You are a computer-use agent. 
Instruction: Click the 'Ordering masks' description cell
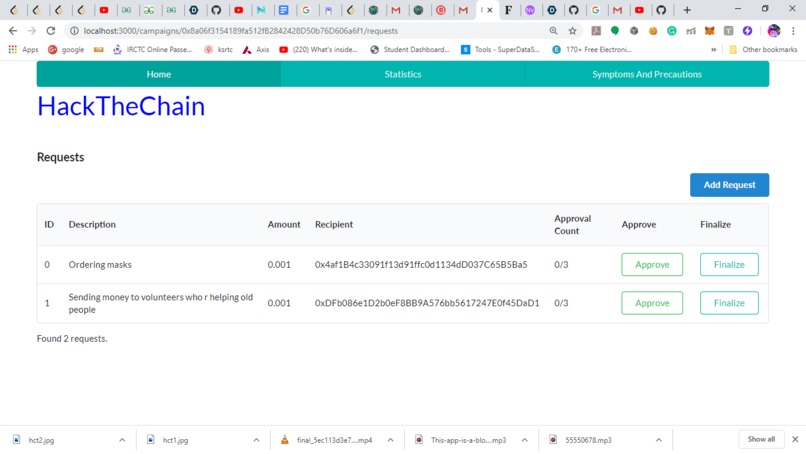[100, 264]
